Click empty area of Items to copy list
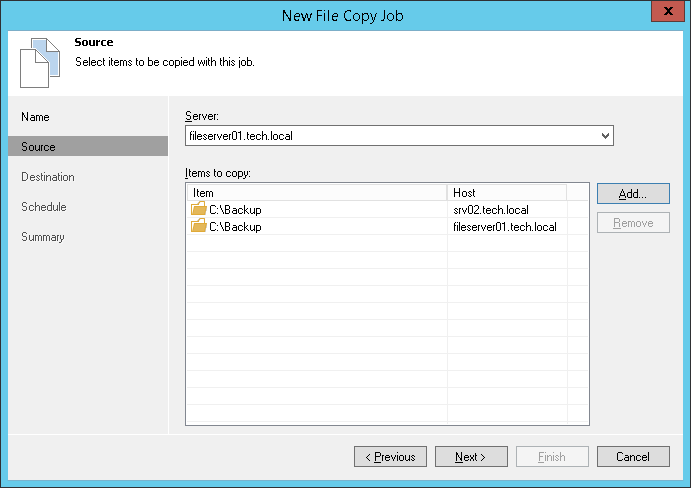Screen dimensions: 691x488 pyautogui.click(x=380, y=340)
